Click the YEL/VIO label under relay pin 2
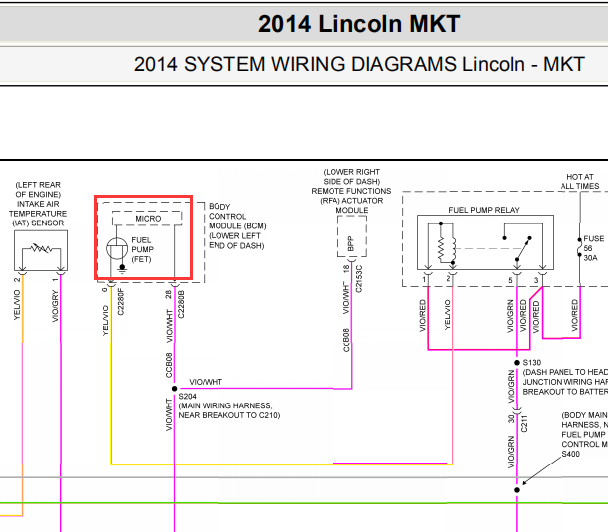The image size is (608, 532). [x=447, y=314]
